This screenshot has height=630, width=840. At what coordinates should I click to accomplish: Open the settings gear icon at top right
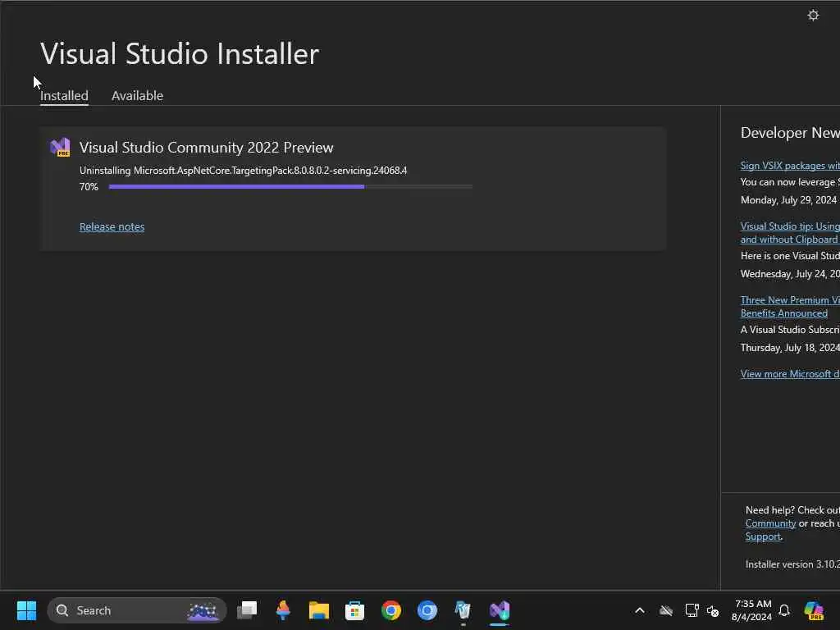tap(813, 15)
